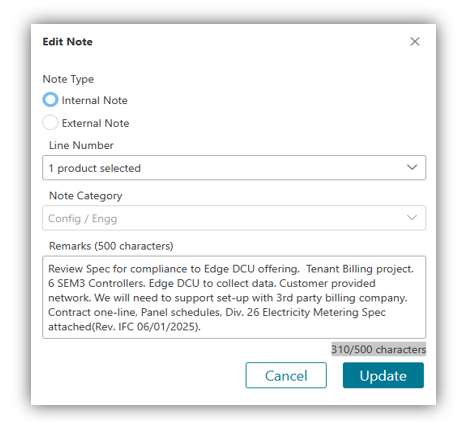This screenshot has width=466, height=422.
Task: Select the Internal Note radio button
Action: tap(50, 100)
